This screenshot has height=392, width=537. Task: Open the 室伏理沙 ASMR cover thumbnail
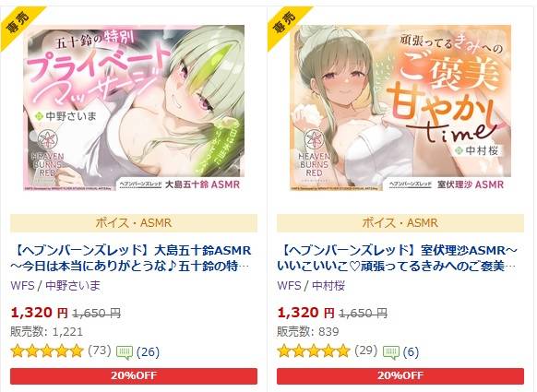click(x=400, y=108)
